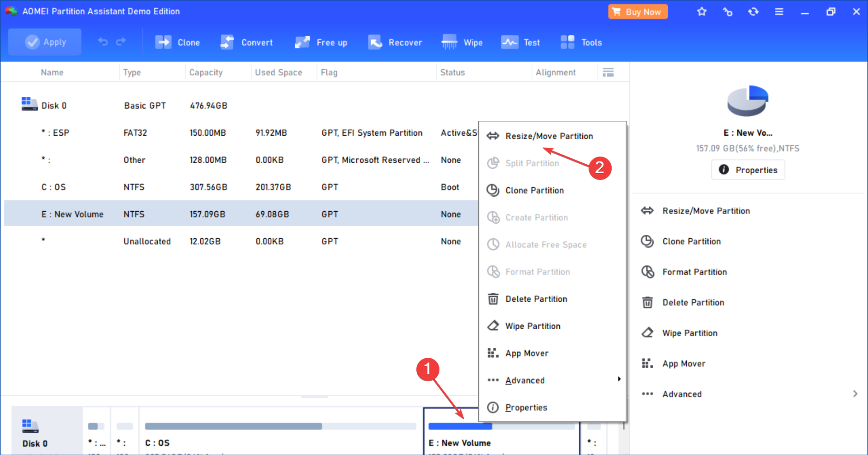The width and height of the screenshot is (868, 455).
Task: Click the eraser icon beside Wipe Partition menu
Action: click(493, 326)
